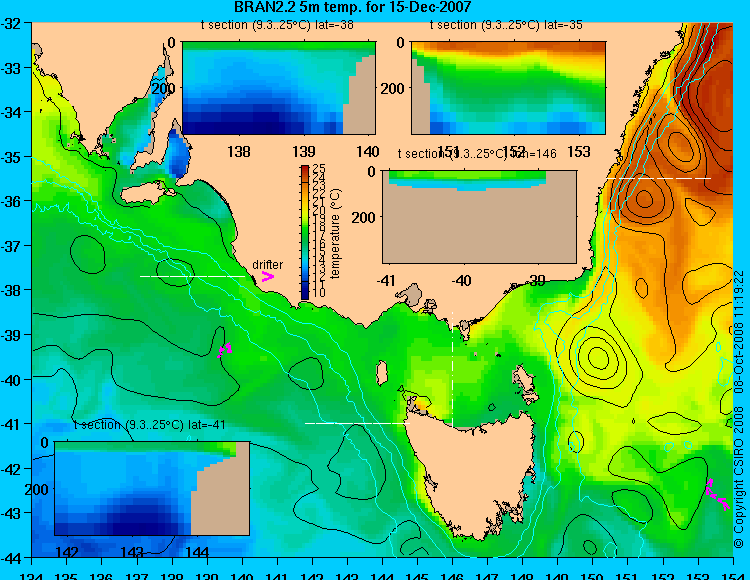
Task: Pick the dark red 25°C end of color bar
Action: click(305, 169)
